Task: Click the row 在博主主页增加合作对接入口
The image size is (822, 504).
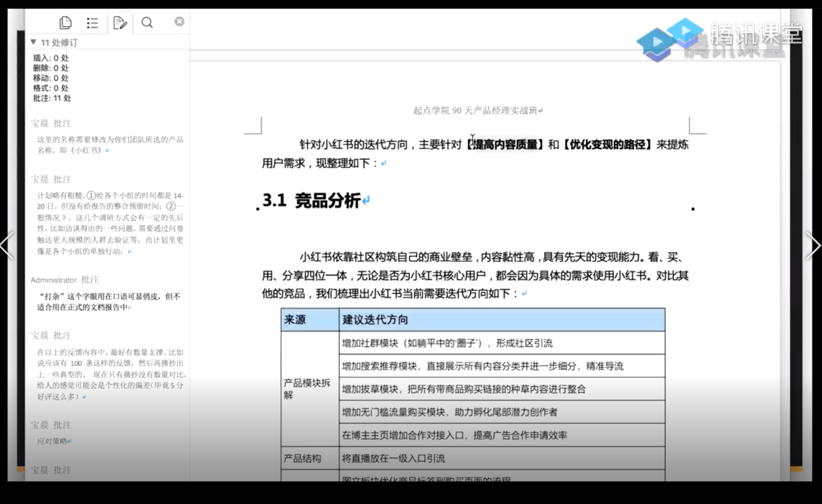Action: tap(502, 435)
